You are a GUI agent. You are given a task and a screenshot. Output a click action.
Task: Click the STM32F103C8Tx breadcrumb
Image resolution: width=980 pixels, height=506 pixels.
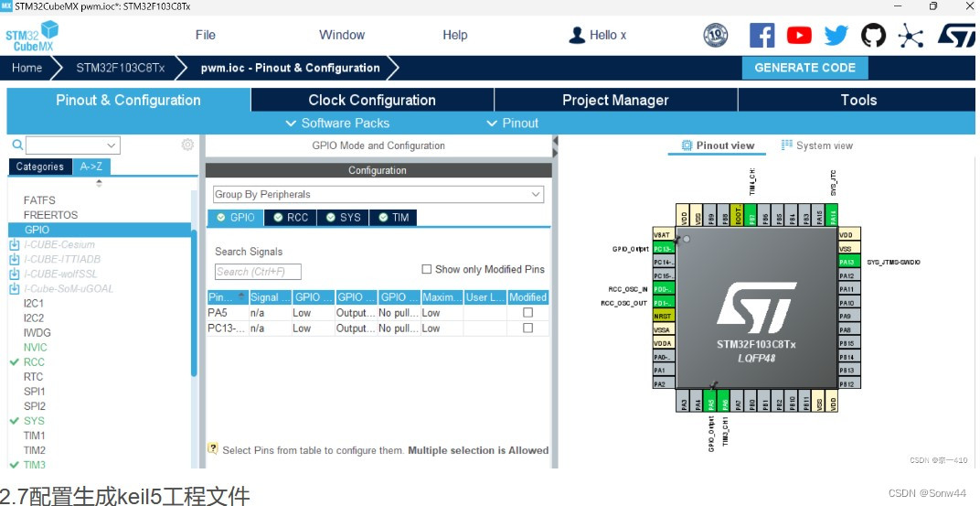(121, 68)
